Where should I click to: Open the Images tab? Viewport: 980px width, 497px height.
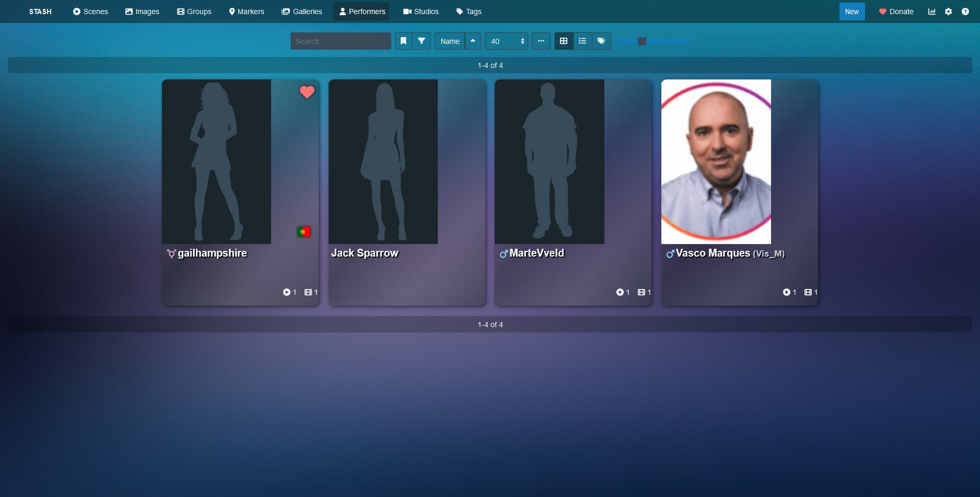142,11
